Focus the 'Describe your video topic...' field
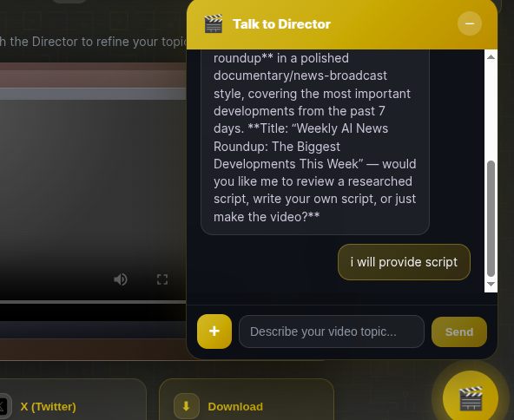The width and height of the screenshot is (514, 420). click(332, 331)
